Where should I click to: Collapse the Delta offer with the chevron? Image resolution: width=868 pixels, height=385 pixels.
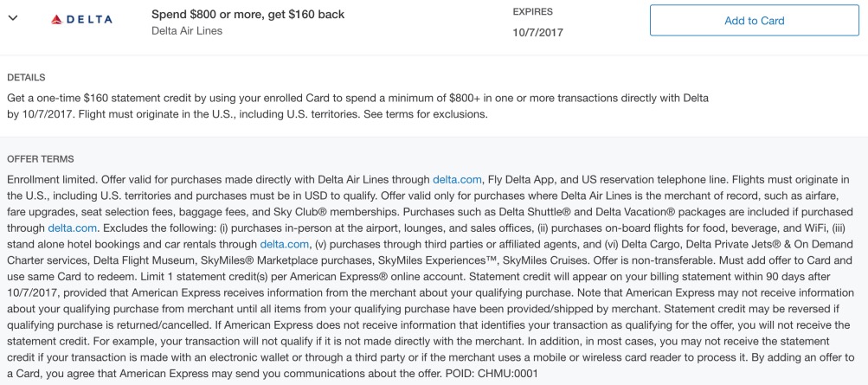tap(13, 17)
